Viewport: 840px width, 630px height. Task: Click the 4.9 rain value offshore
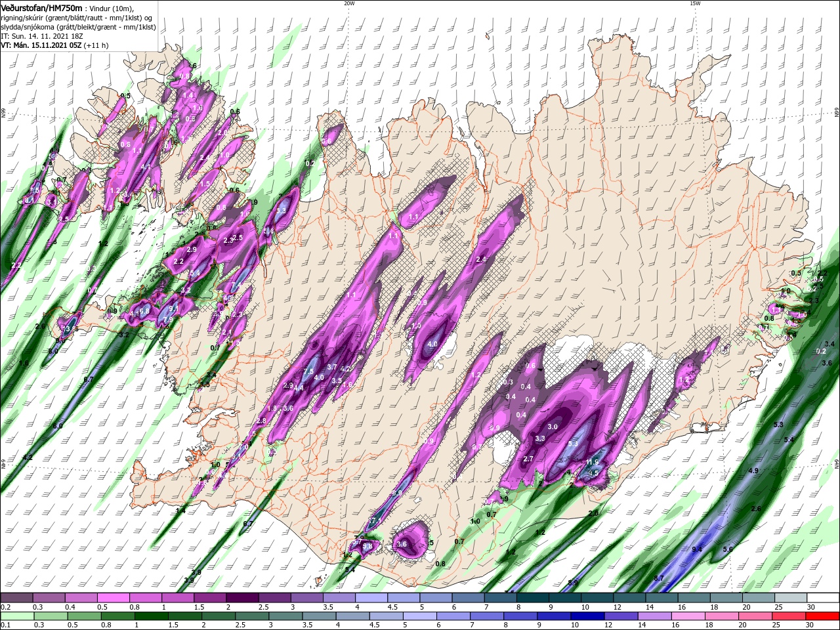pos(753,471)
